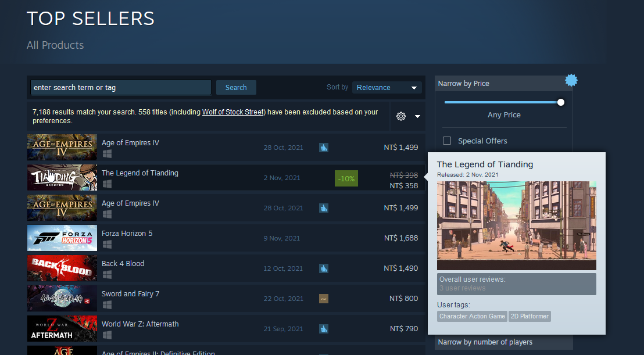644x355 pixels.
Task: Click the enter search term or tag field
Action: pyautogui.click(x=121, y=87)
